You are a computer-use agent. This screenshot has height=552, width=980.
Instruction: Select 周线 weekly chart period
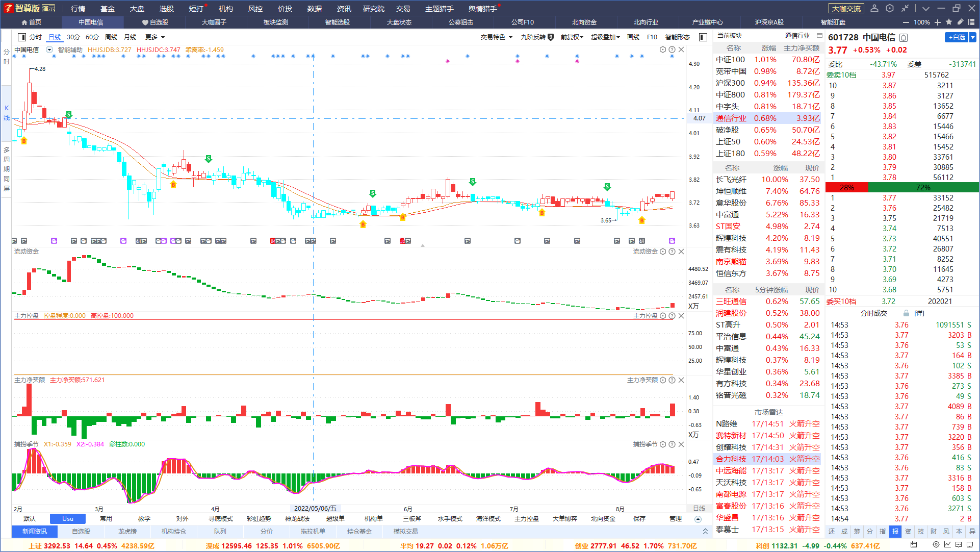111,37
